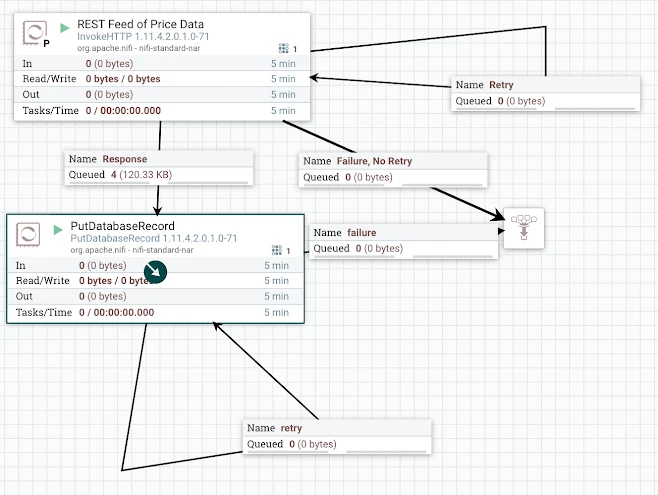Select the funnel component

coord(524,228)
